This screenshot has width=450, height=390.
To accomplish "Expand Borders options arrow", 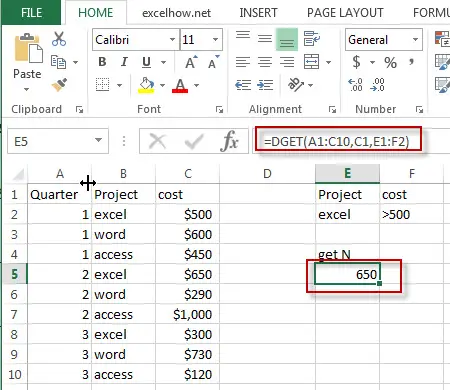I will (x=119, y=85).
